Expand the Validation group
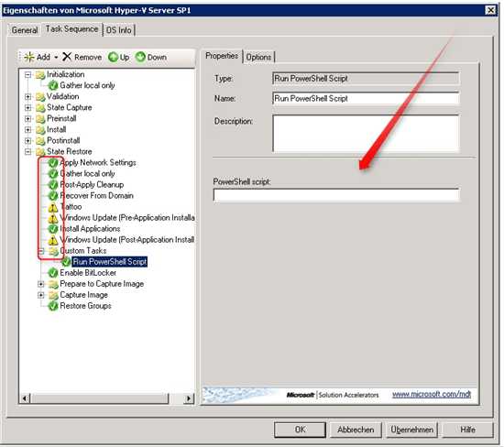Screen dimensions: 504x447 pyautogui.click(x=28, y=96)
